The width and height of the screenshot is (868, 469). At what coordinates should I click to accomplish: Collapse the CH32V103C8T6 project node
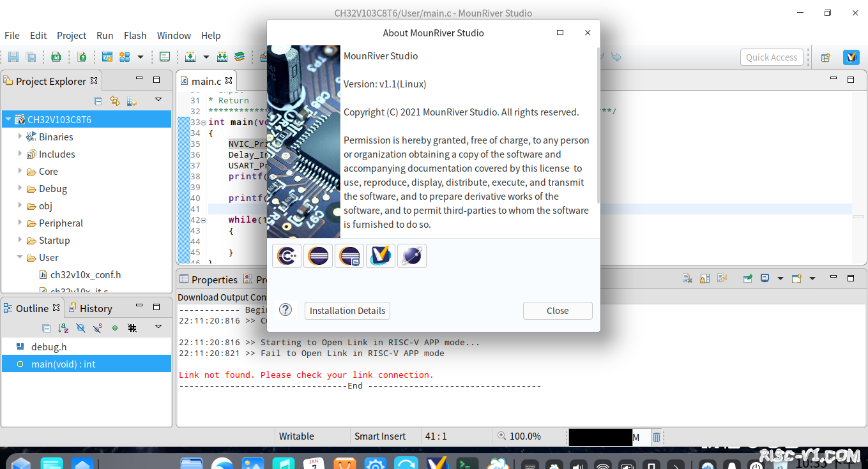pyautogui.click(x=8, y=119)
